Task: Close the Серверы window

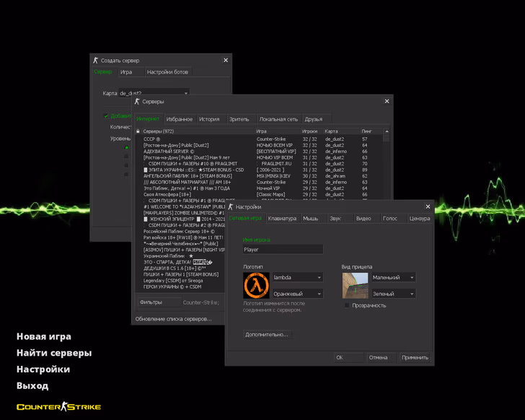Action: pos(387,102)
